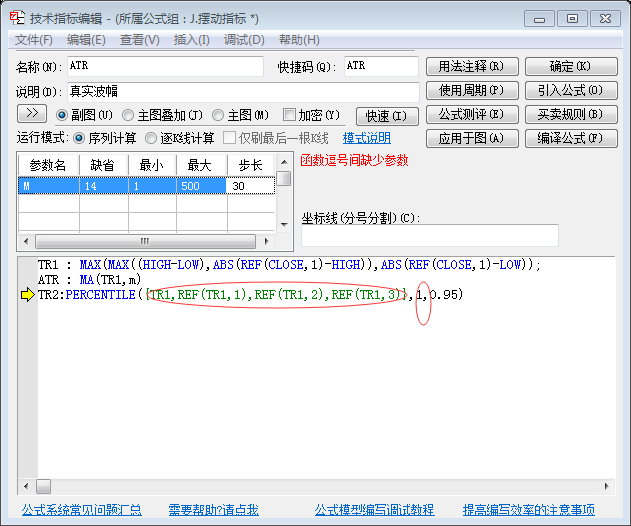This screenshot has width=631, height=526.
Task: Confirm with the 确定 button
Action: click(x=571, y=66)
